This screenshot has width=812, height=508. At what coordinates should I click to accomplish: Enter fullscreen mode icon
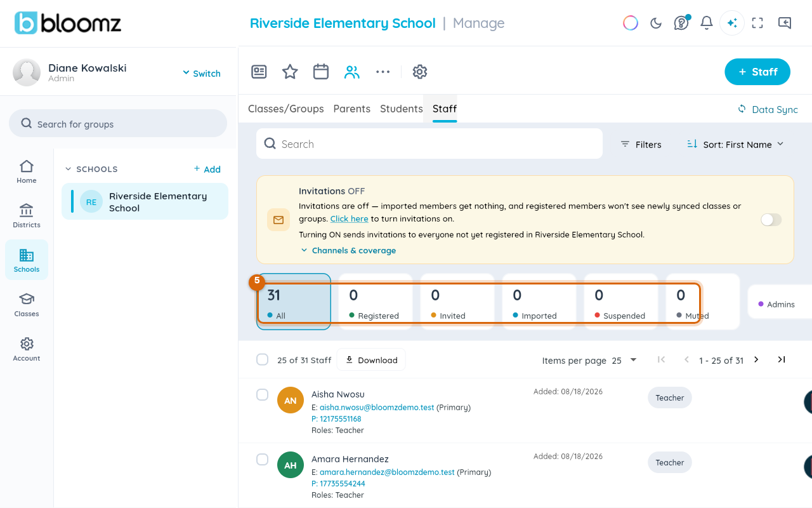(757, 23)
